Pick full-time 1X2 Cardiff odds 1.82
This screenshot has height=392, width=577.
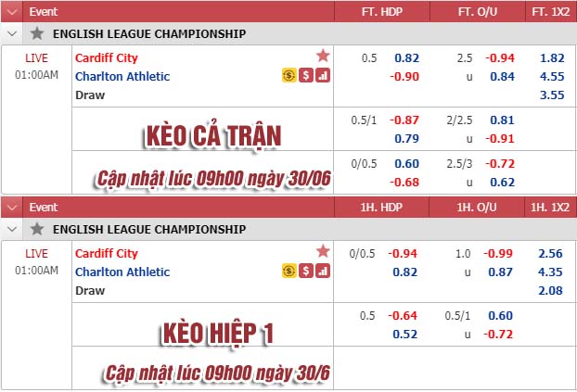552,58
